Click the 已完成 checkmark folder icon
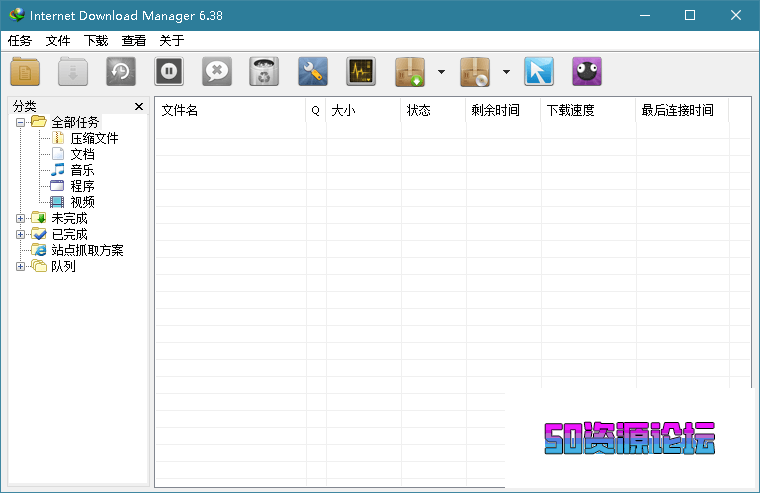 (39, 234)
